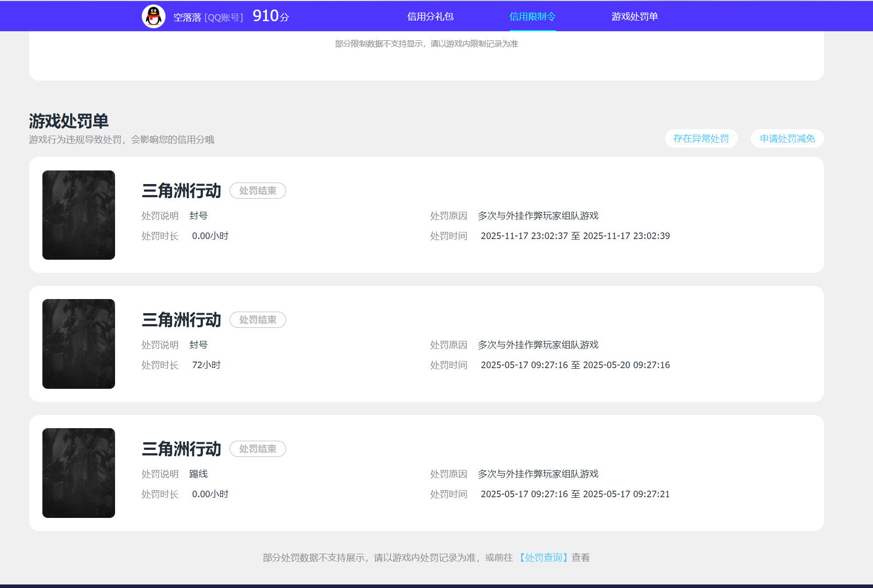The height and width of the screenshot is (588, 873).
Task: Open the 处罚查询 link
Action: (543, 558)
